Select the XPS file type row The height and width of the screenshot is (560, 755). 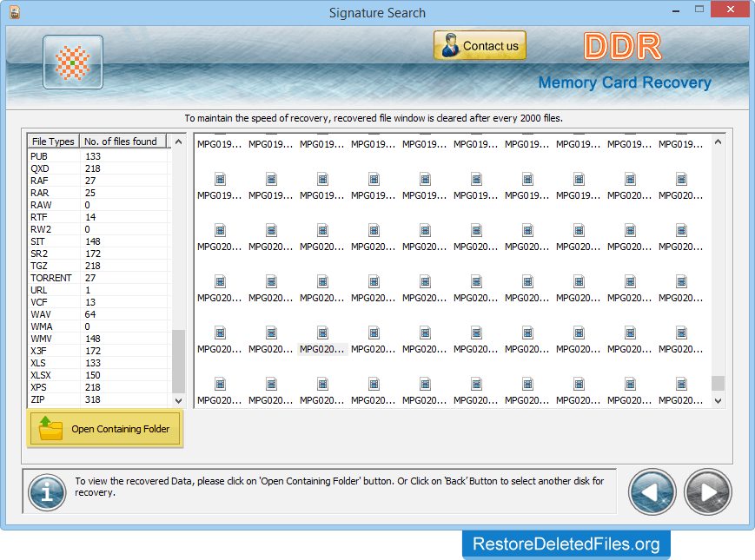(x=99, y=387)
